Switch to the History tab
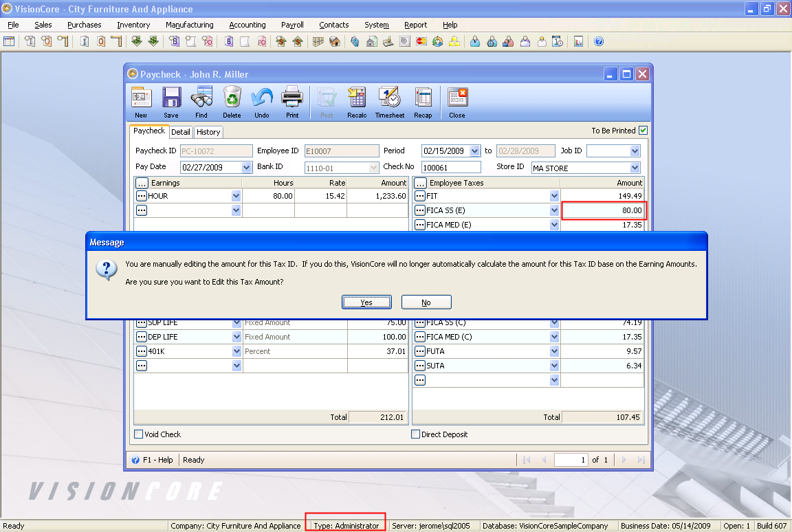This screenshot has height=532, width=792. [x=208, y=132]
